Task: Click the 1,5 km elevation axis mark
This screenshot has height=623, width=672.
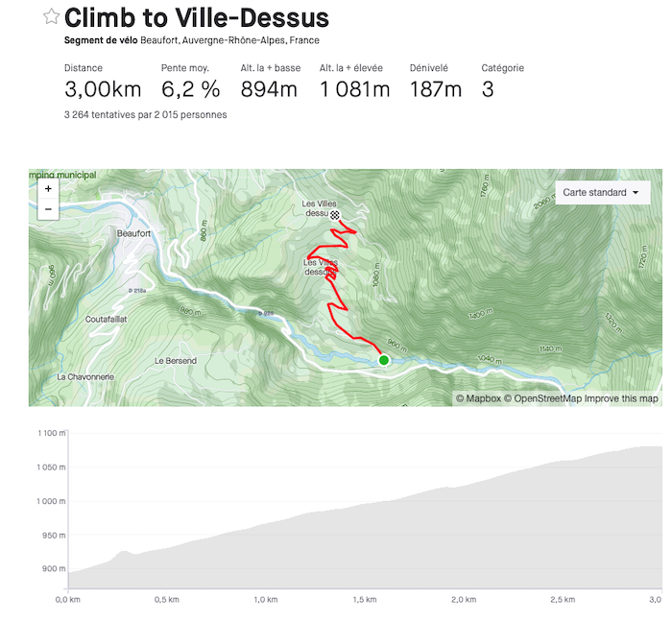Action: [x=364, y=600]
